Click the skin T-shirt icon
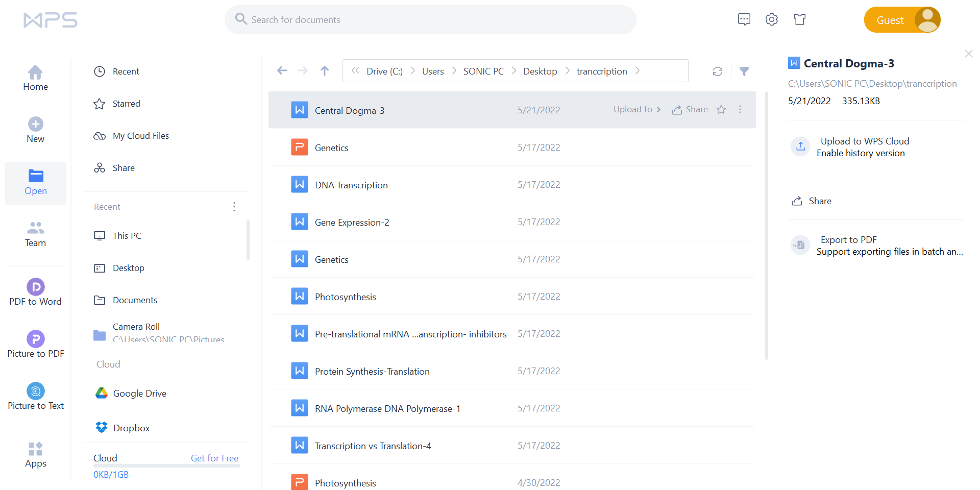This screenshot has width=980, height=490. pyautogui.click(x=799, y=19)
